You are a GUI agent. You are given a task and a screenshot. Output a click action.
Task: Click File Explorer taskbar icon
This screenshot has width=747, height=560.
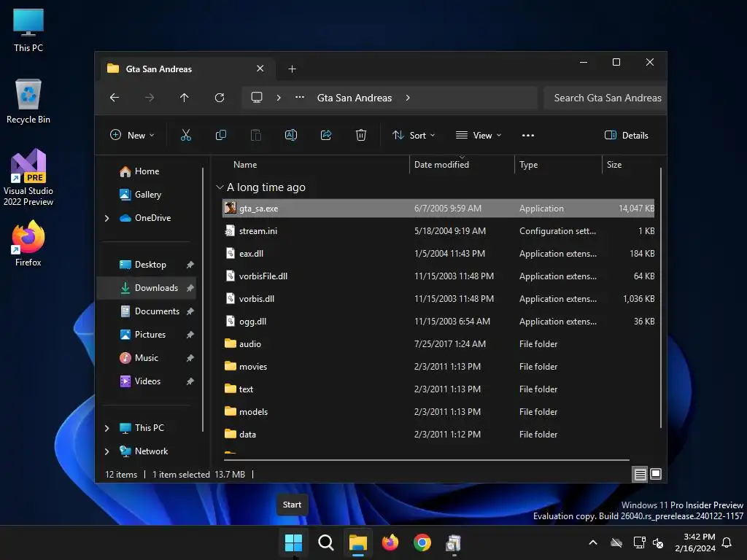click(357, 542)
